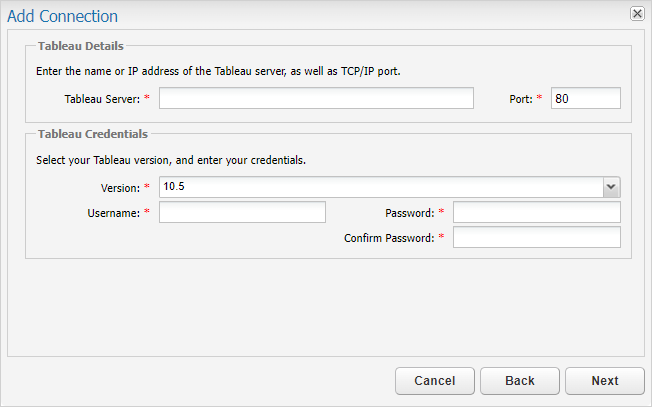Open the Version dropdown arrow
The height and width of the screenshot is (407, 652).
coord(611,187)
